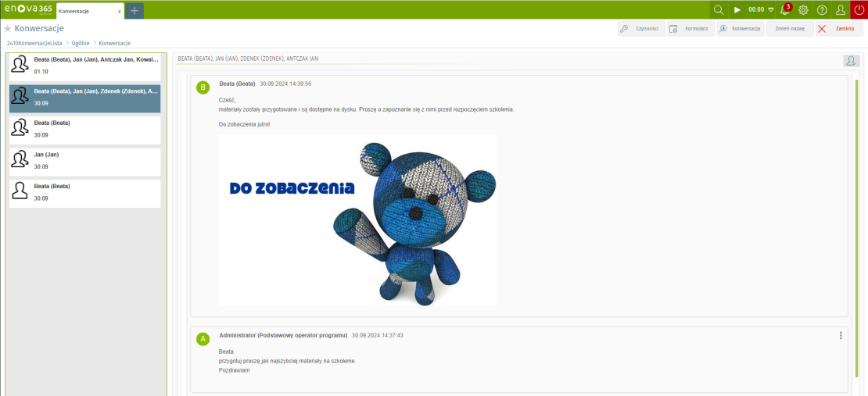Select Jan (Jan) conversation in list
The image size is (868, 396).
(x=84, y=161)
